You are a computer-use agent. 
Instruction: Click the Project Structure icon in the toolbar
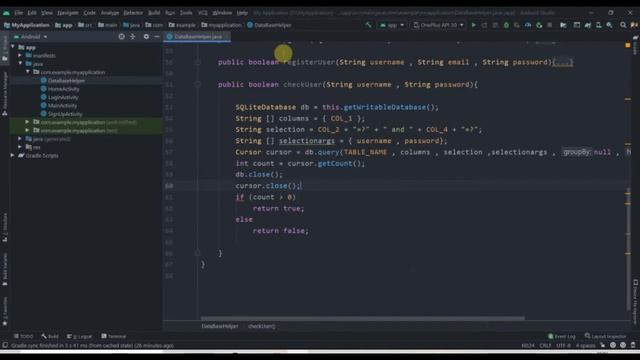[x=563, y=25]
